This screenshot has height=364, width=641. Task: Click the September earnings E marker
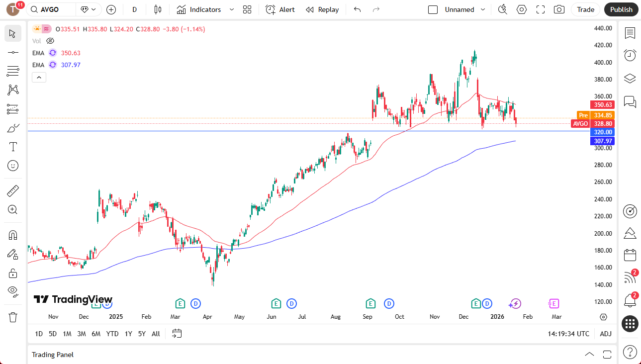(x=370, y=303)
